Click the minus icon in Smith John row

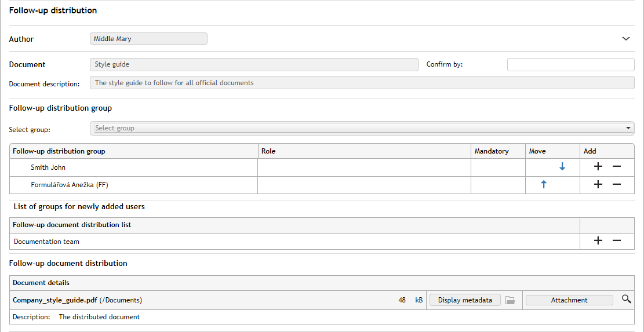[x=617, y=167]
